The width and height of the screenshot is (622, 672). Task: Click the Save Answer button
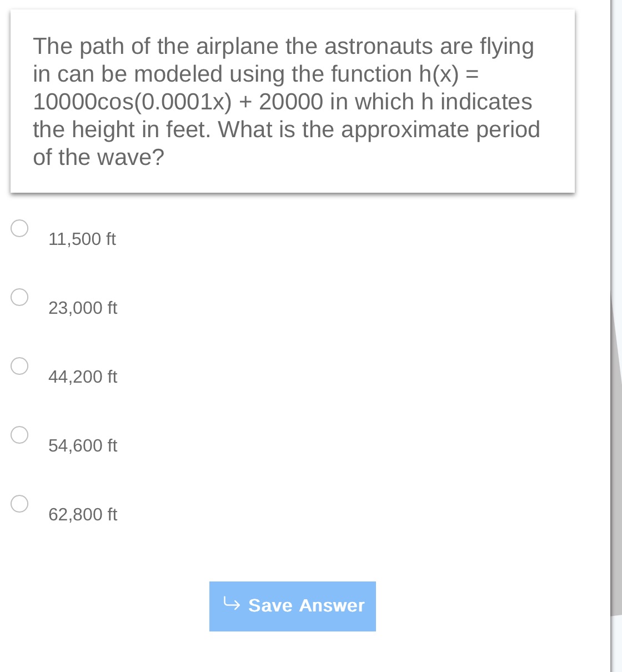point(292,606)
